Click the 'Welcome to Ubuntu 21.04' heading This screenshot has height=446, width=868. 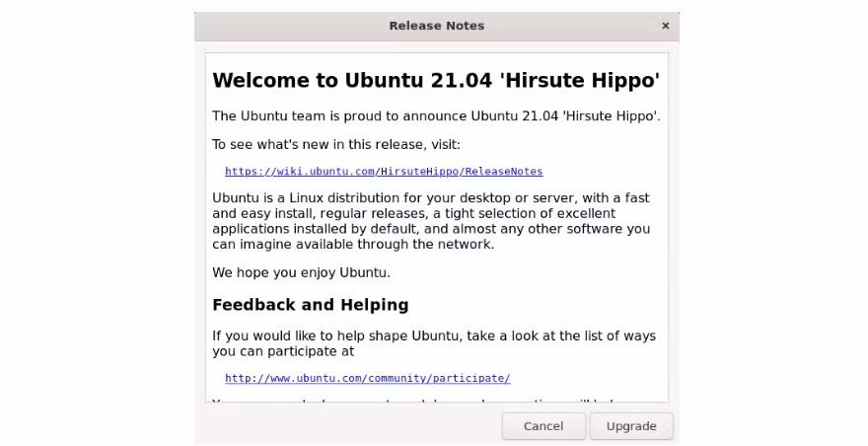coord(436,80)
